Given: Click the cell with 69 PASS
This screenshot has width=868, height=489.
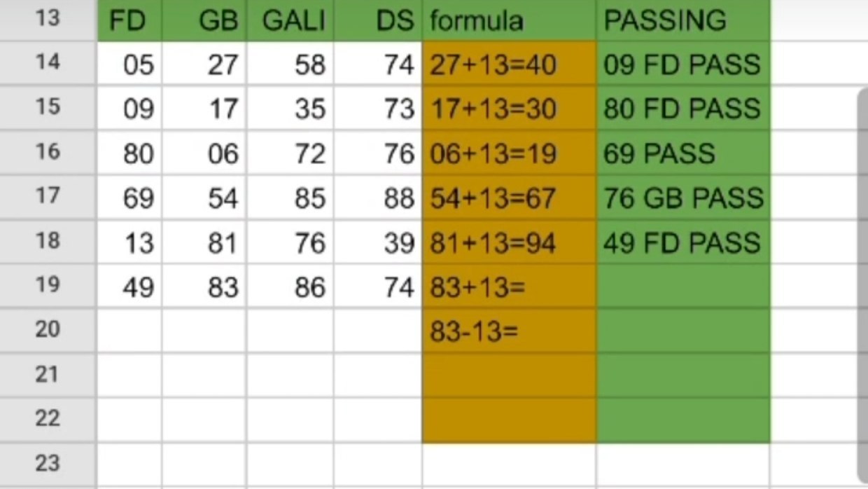Looking at the screenshot, I should (x=683, y=153).
